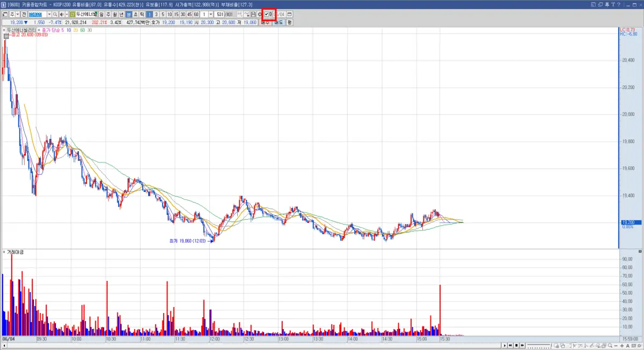Click the small grid icon under legend
The width and height of the screenshot is (644, 350).
[7, 35]
